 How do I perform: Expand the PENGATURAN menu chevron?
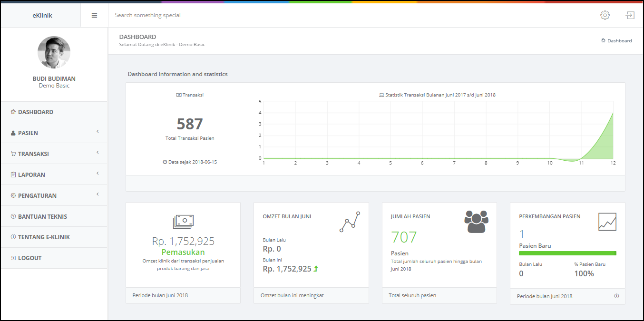click(98, 194)
